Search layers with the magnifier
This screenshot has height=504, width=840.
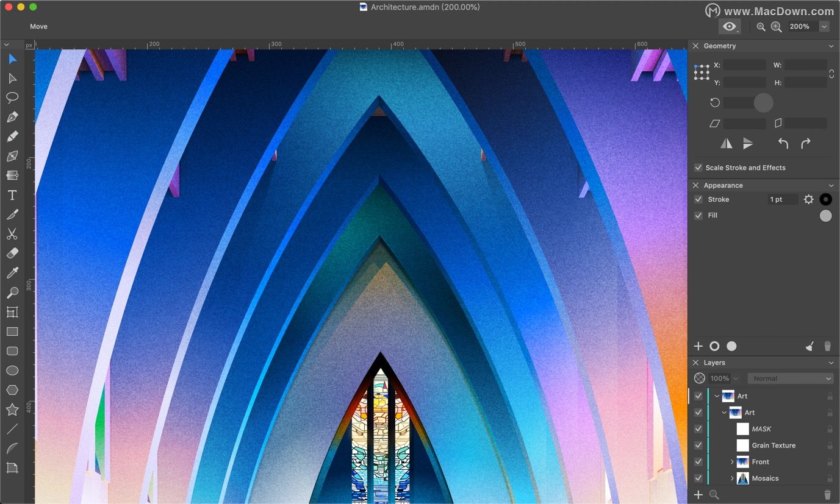(x=714, y=495)
